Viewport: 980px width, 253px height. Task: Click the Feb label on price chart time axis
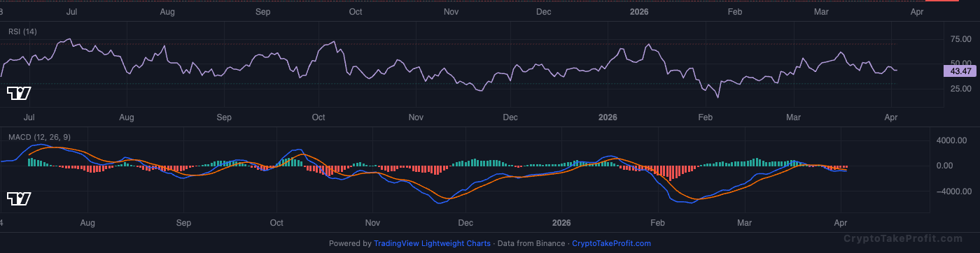click(x=734, y=12)
